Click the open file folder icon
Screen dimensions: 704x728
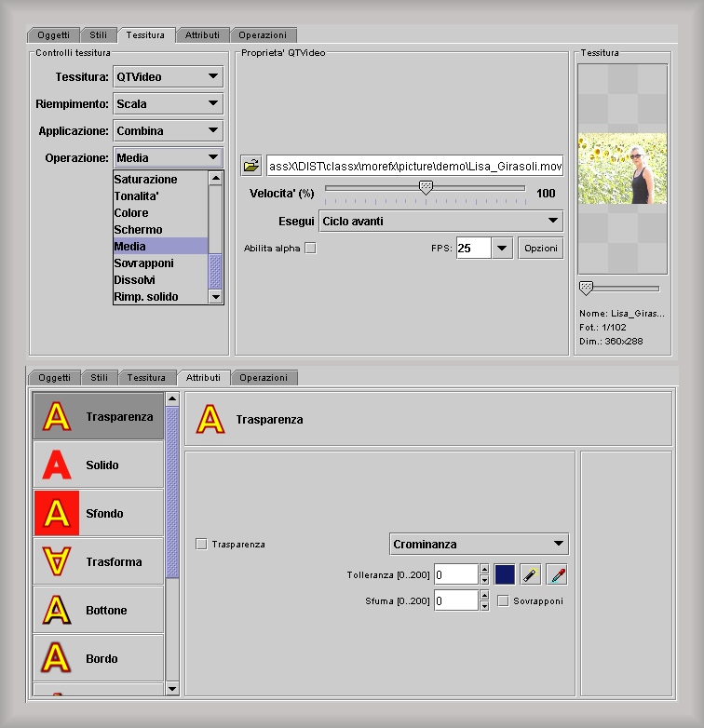point(250,167)
